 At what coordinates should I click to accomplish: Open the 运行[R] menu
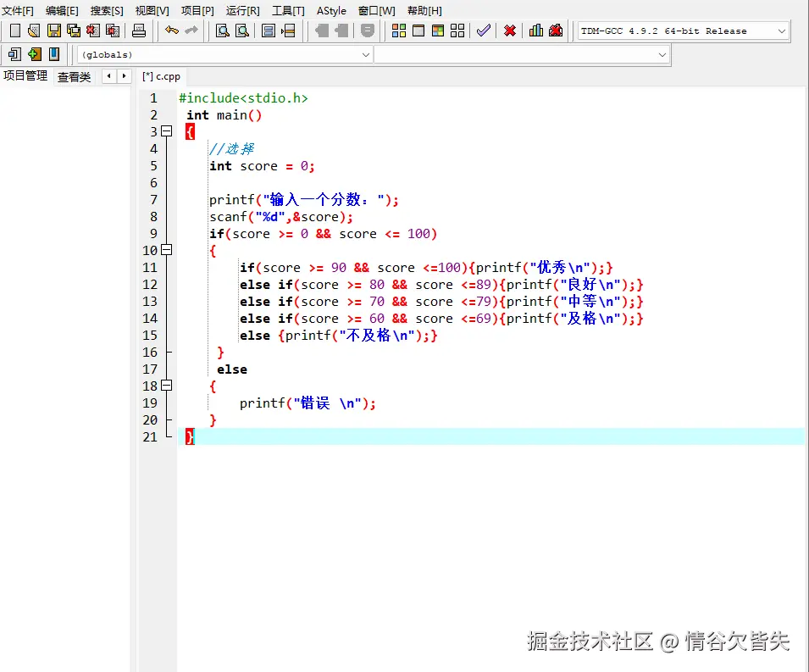click(x=243, y=11)
